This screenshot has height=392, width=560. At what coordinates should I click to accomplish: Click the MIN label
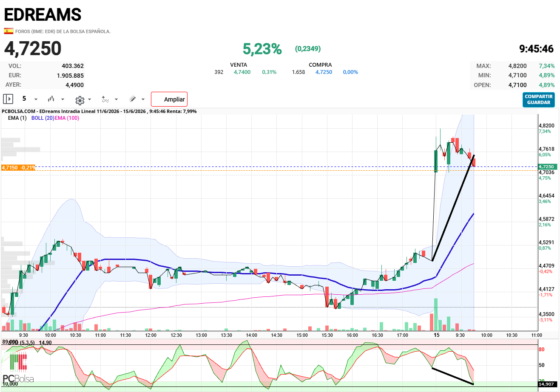[484, 75]
